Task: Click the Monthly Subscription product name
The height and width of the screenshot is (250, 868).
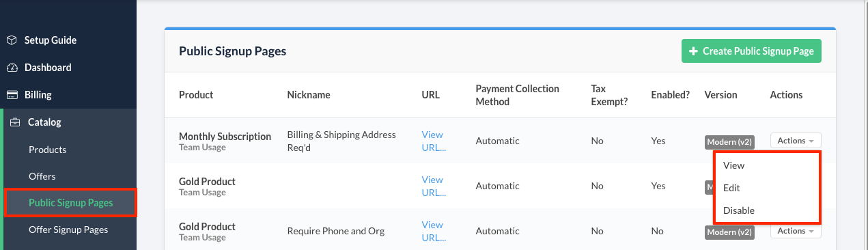Action: (x=225, y=137)
